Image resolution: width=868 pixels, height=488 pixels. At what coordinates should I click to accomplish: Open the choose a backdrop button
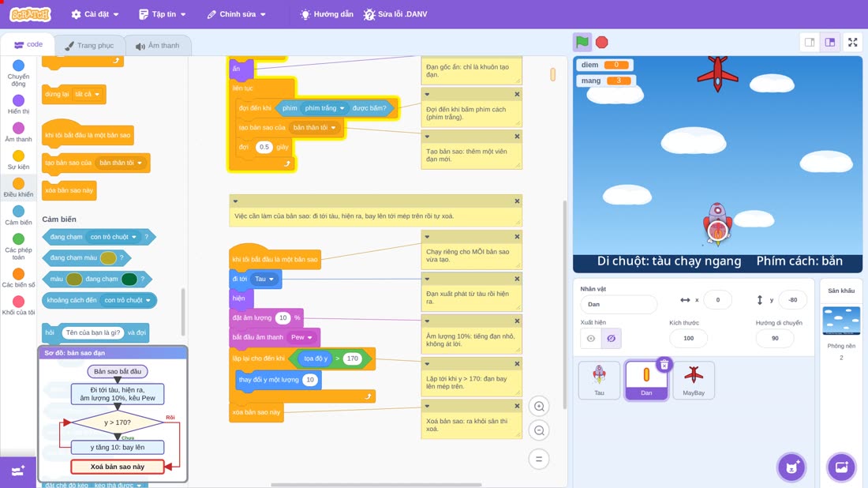(x=841, y=467)
